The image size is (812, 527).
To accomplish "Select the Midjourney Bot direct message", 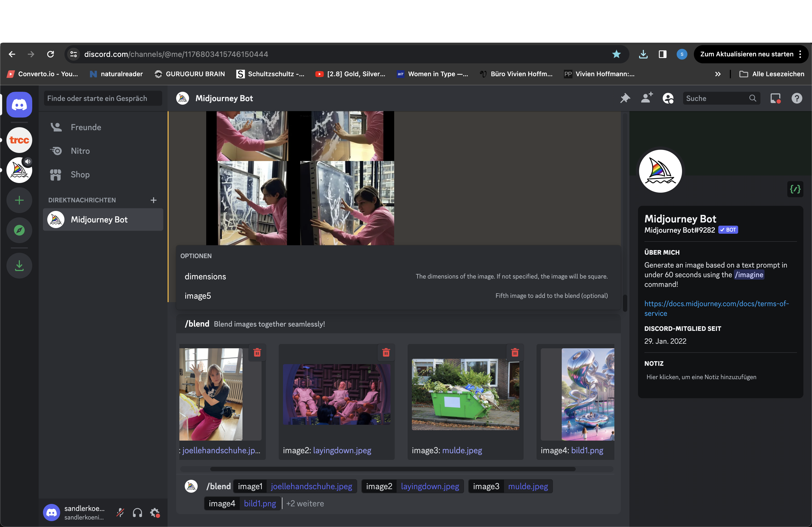I will tap(103, 219).
